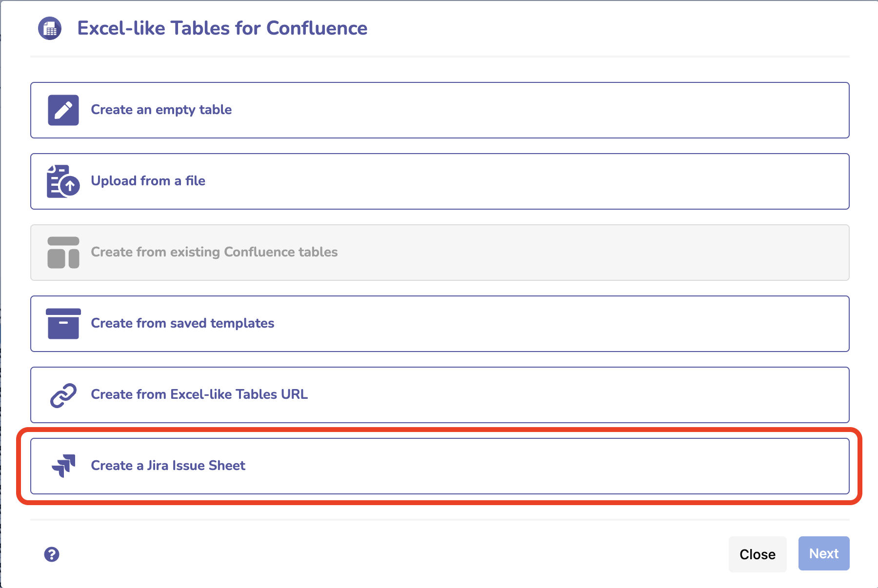Viewport: 878px width, 588px height.
Task: Click the Jira logo icon
Action: point(63,466)
